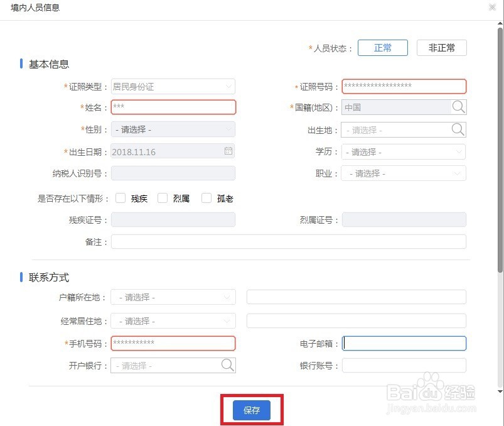Open the 学历 dropdown
This screenshot has width=504, height=426.
[x=404, y=152]
